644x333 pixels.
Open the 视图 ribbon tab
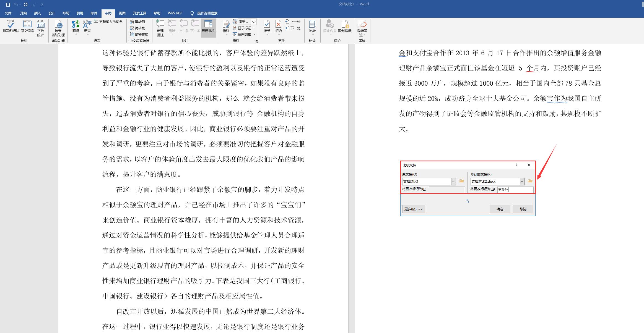pyautogui.click(x=122, y=13)
